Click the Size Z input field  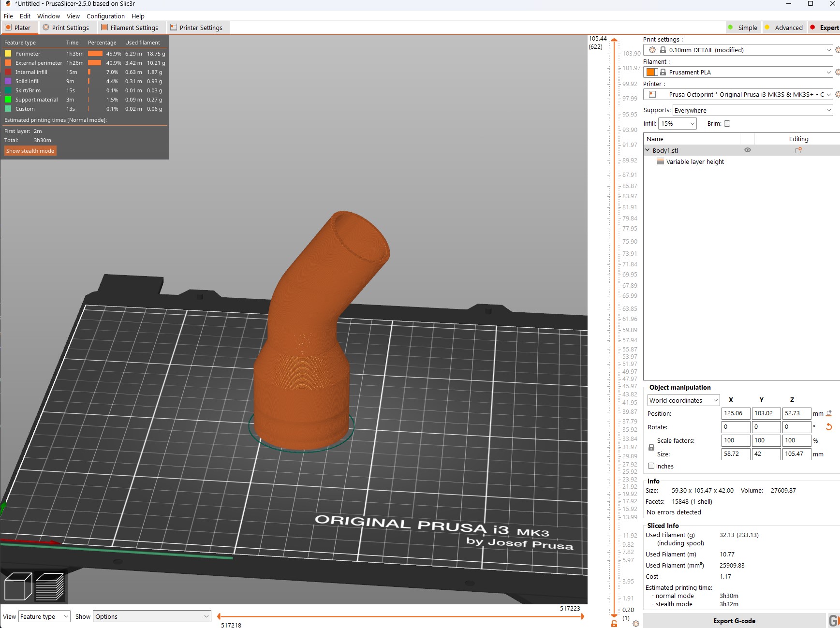pos(796,454)
